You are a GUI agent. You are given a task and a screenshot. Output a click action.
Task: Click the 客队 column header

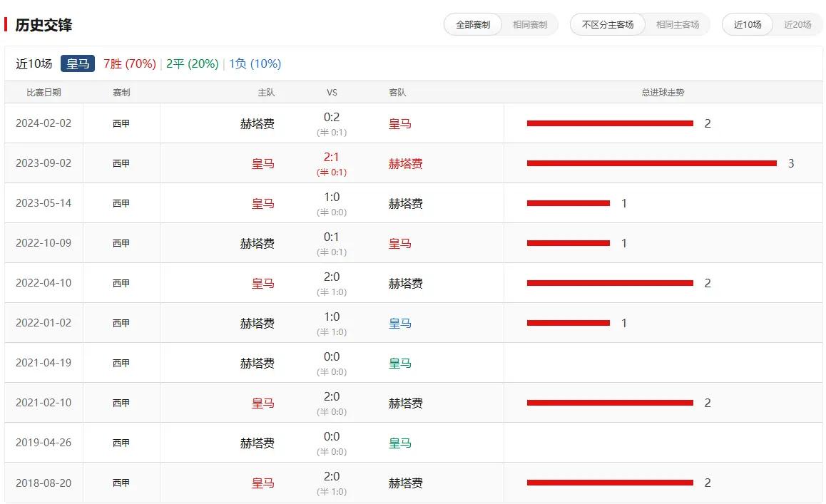397,92
